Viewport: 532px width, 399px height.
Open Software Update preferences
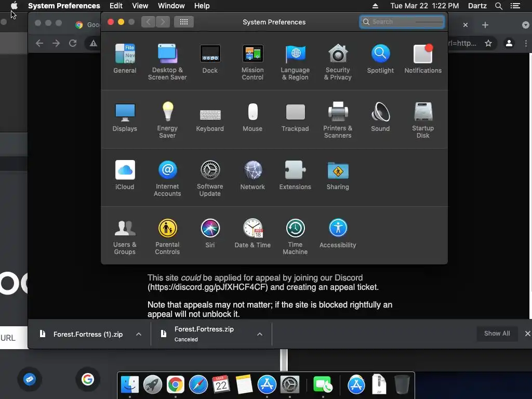pos(210,179)
